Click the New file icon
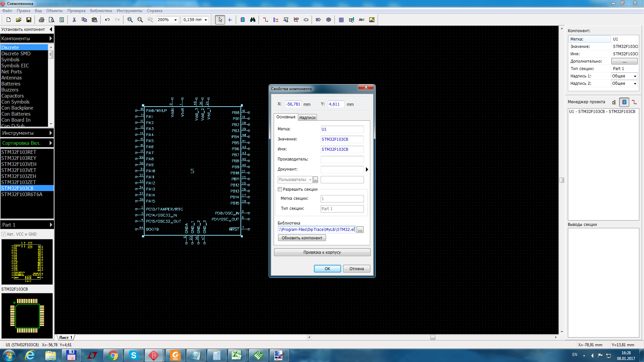This screenshot has height=362, width=644. click(9, 20)
